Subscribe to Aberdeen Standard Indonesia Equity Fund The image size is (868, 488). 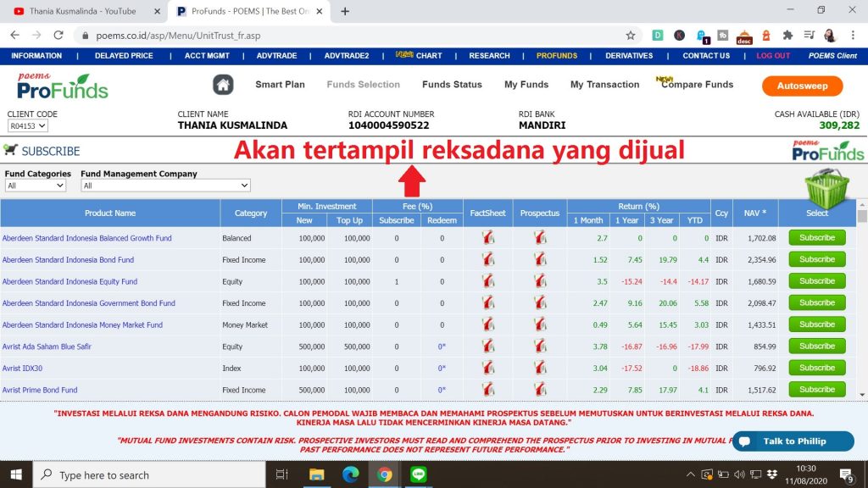(x=817, y=281)
